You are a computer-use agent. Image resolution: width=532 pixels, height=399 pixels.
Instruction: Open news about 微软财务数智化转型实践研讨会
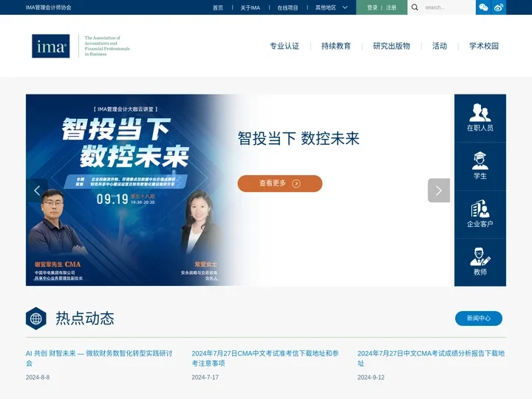click(99, 358)
